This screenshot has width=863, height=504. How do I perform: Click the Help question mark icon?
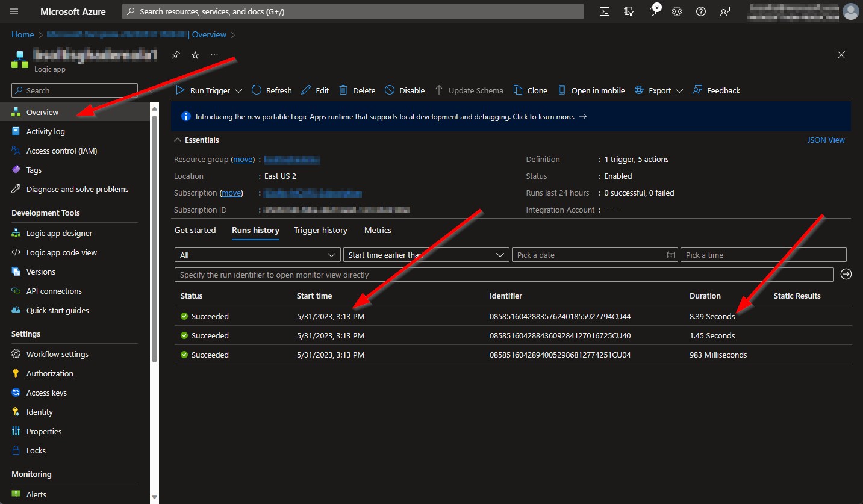pos(701,11)
